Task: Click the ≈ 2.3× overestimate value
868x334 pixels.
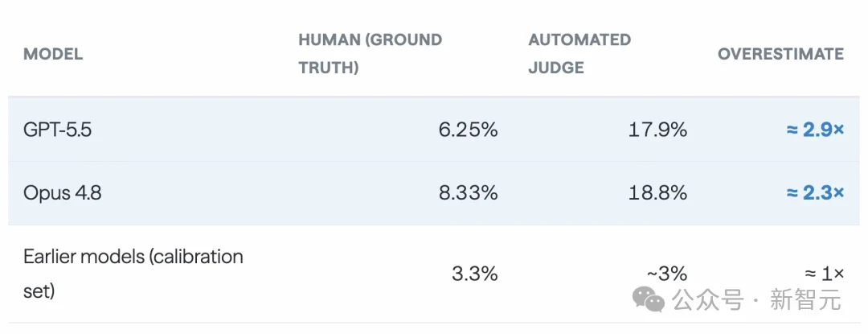Action: coord(815,193)
